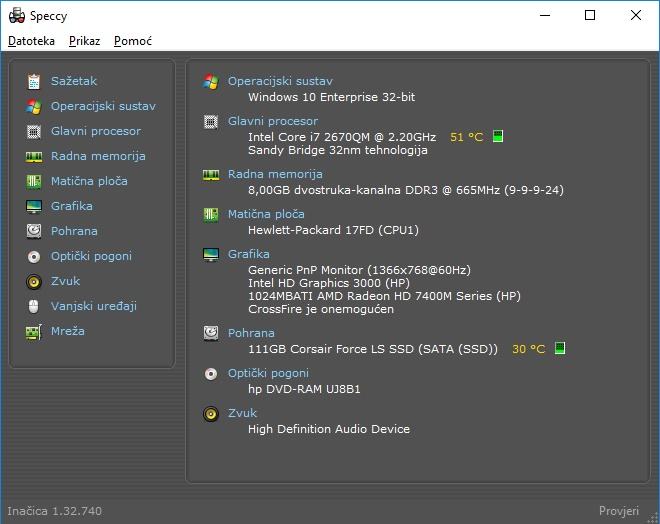
Task: Select Matična ploča in the sidebar
Action: [x=89, y=181]
